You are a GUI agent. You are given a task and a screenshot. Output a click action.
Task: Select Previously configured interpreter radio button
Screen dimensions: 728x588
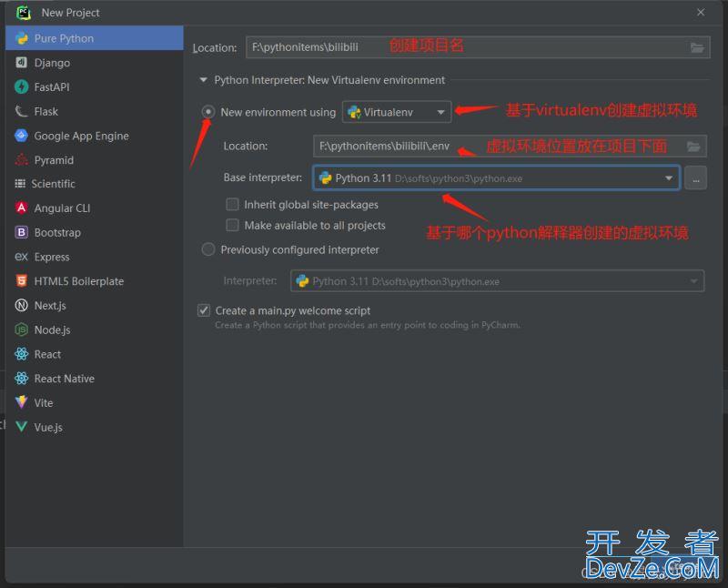(208, 249)
